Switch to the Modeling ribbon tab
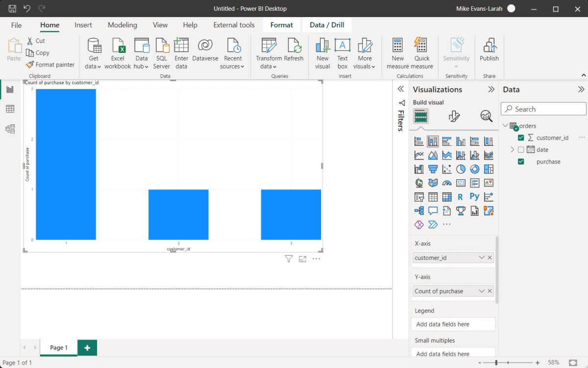Screen dimensions: 588x368 (x=122, y=25)
